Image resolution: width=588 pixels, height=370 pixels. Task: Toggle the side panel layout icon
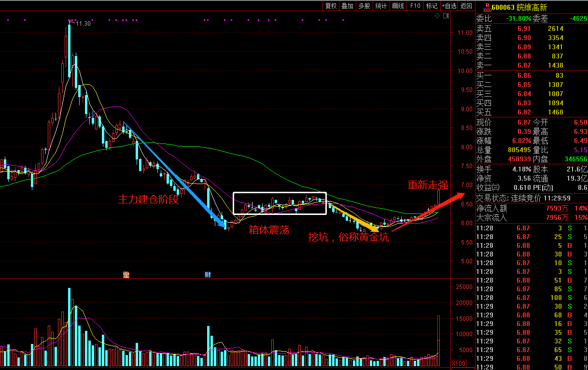coord(446,16)
